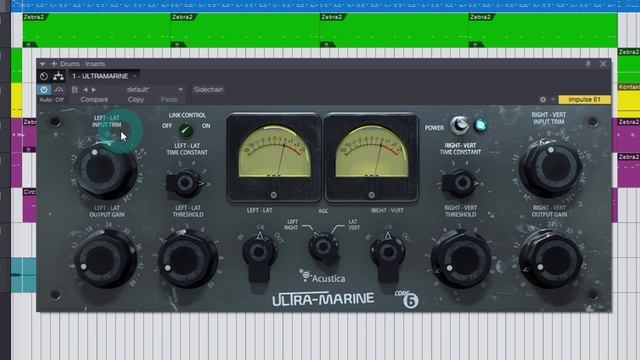The image size is (640, 360).
Task: Toggle the Link Control switch
Action: click(186, 130)
